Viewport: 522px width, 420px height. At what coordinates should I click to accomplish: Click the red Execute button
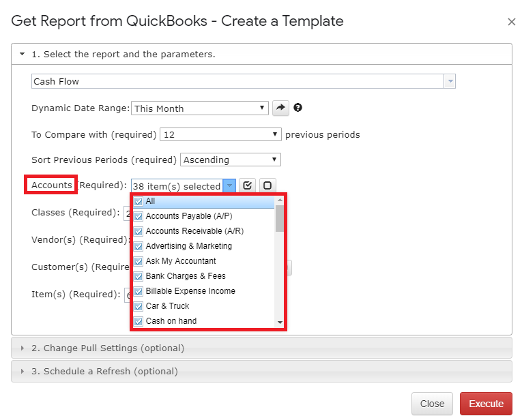pyautogui.click(x=486, y=404)
